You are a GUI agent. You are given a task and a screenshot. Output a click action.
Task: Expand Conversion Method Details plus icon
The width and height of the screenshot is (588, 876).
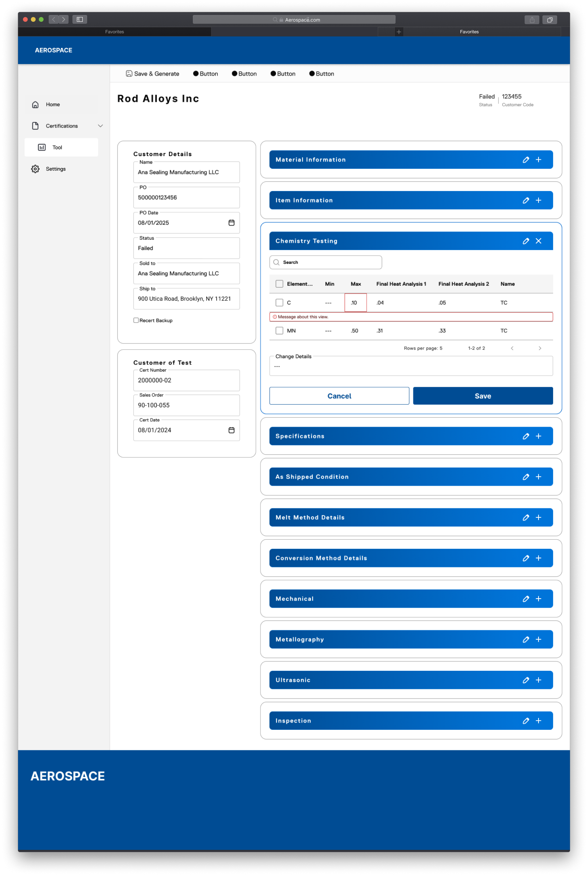point(539,558)
